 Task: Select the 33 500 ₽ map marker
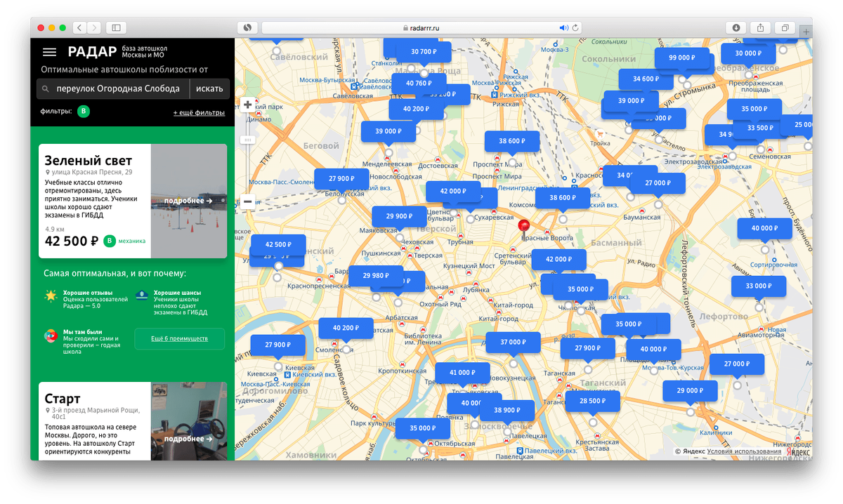point(760,128)
